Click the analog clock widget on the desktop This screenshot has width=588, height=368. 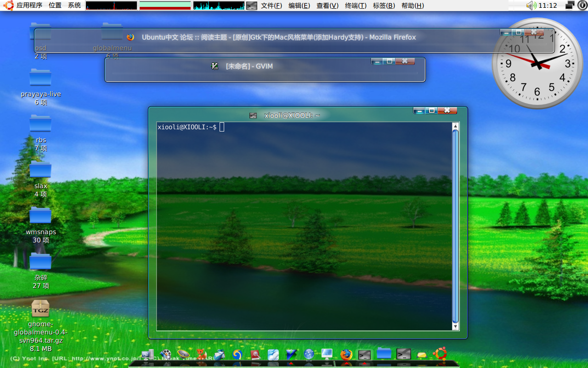(x=537, y=63)
